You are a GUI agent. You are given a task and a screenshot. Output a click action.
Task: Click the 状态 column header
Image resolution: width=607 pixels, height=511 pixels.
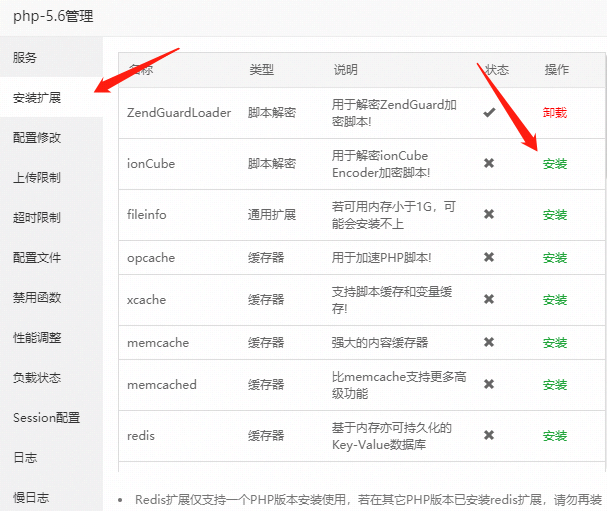click(497, 70)
